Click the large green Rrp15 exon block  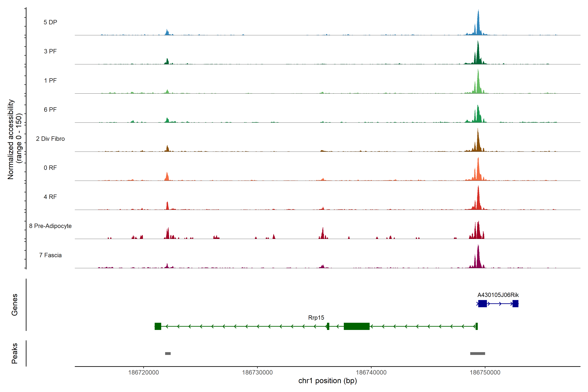click(x=357, y=326)
